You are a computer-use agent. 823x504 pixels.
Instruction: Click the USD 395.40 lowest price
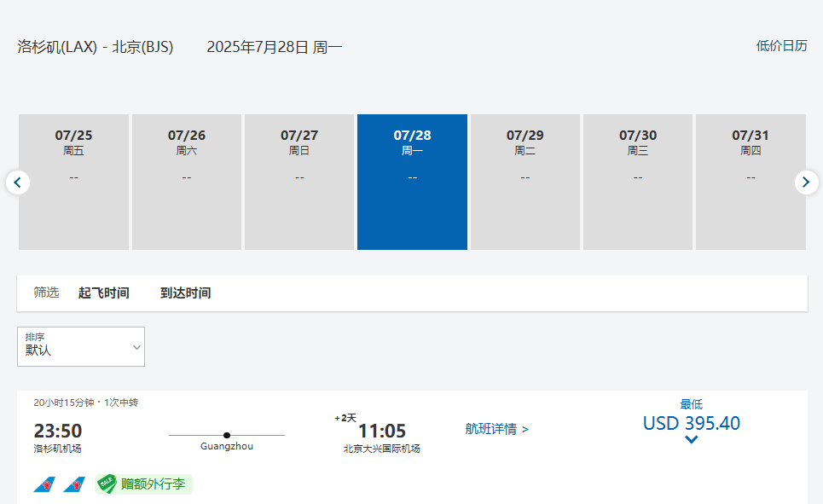tap(691, 423)
